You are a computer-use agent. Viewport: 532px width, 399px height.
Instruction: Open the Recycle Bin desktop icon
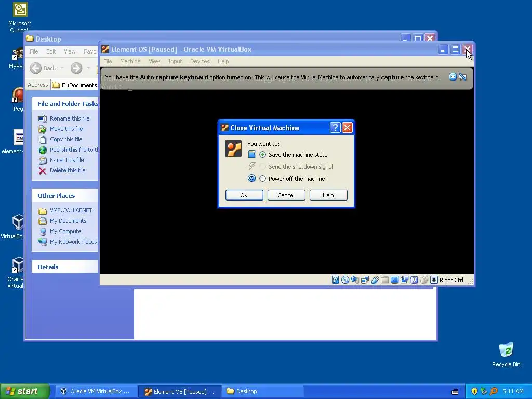tap(506, 354)
